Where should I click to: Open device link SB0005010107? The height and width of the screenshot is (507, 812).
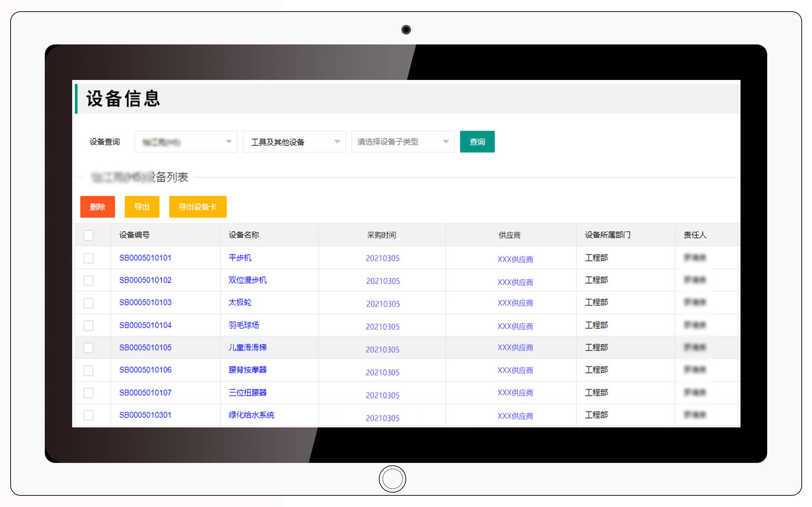pyautogui.click(x=145, y=393)
